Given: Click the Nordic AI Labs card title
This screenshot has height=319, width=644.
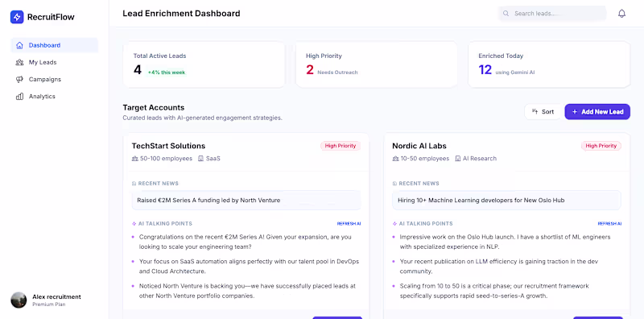Looking at the screenshot, I should pyautogui.click(x=419, y=146).
